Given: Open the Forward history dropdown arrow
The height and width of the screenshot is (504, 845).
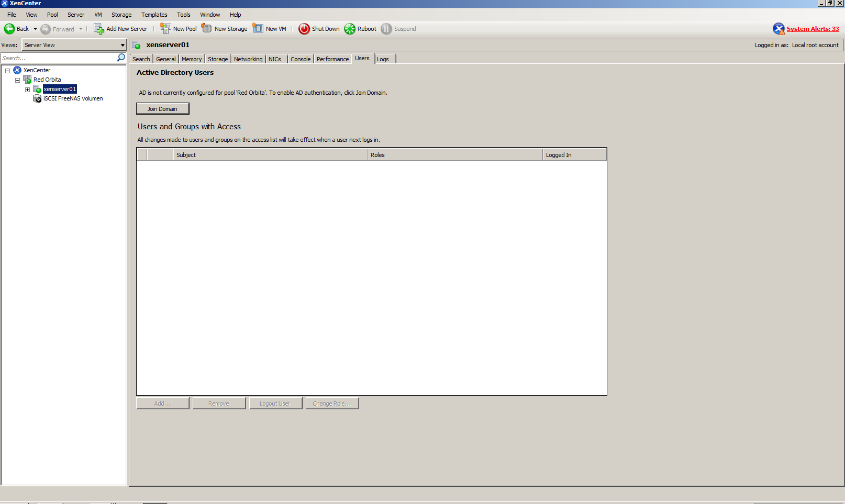Looking at the screenshot, I should click(80, 29).
